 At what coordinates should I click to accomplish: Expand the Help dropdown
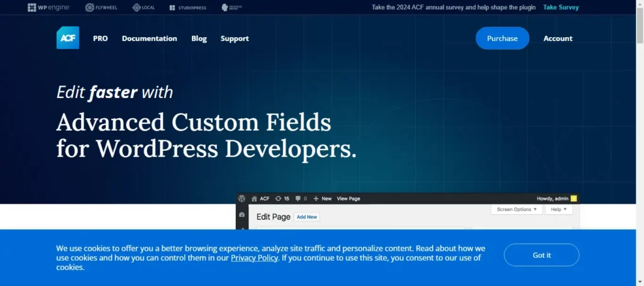[x=558, y=209]
